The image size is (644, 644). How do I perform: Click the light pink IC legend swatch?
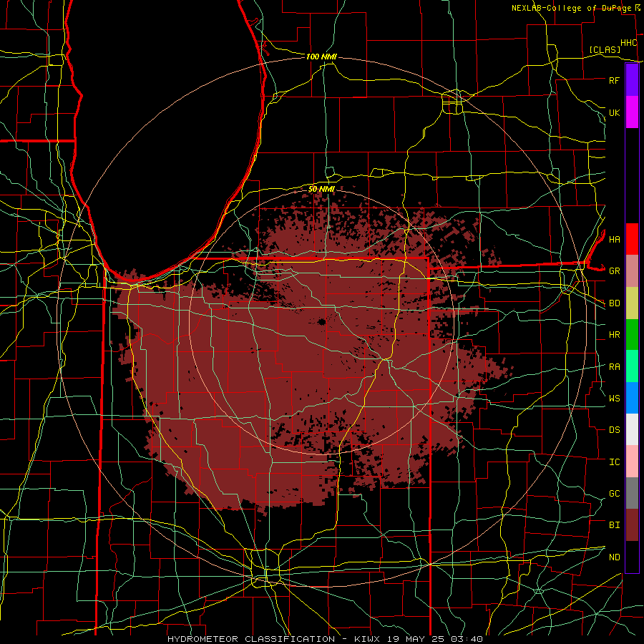click(x=632, y=462)
